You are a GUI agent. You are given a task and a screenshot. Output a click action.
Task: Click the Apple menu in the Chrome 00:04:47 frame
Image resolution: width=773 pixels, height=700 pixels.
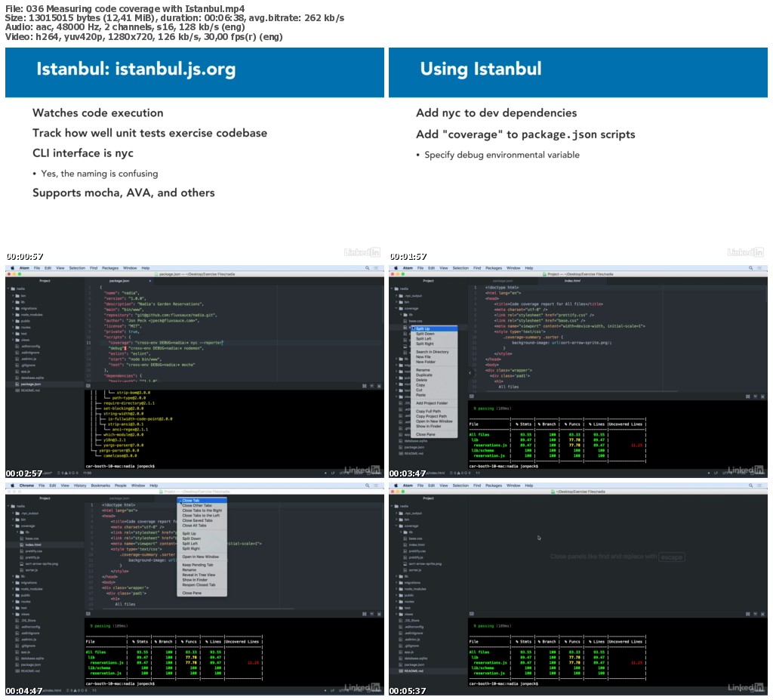[x=12, y=486]
